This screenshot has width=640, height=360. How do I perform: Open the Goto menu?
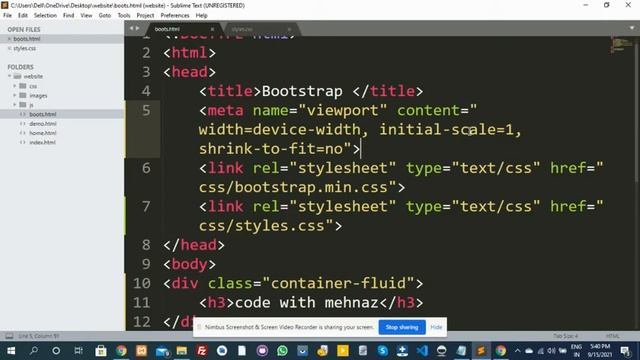(x=105, y=16)
